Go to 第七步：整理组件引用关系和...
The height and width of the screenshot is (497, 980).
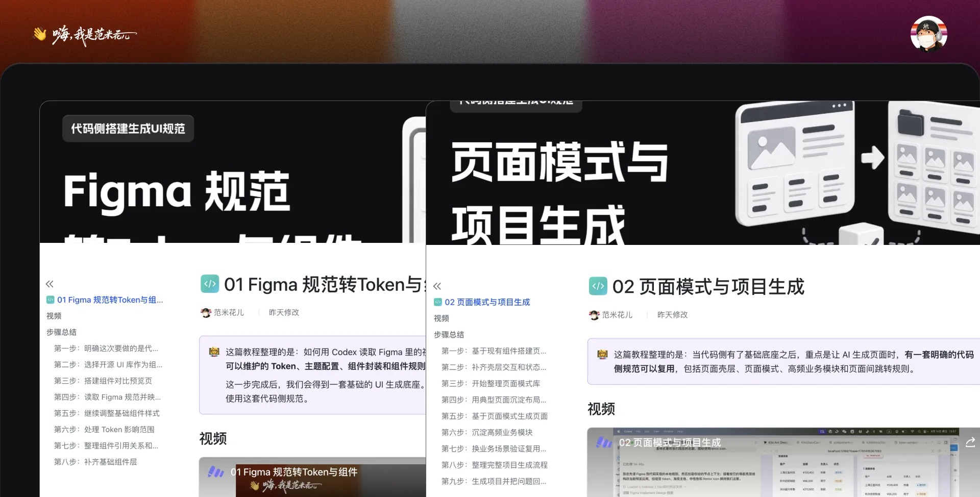(106, 446)
